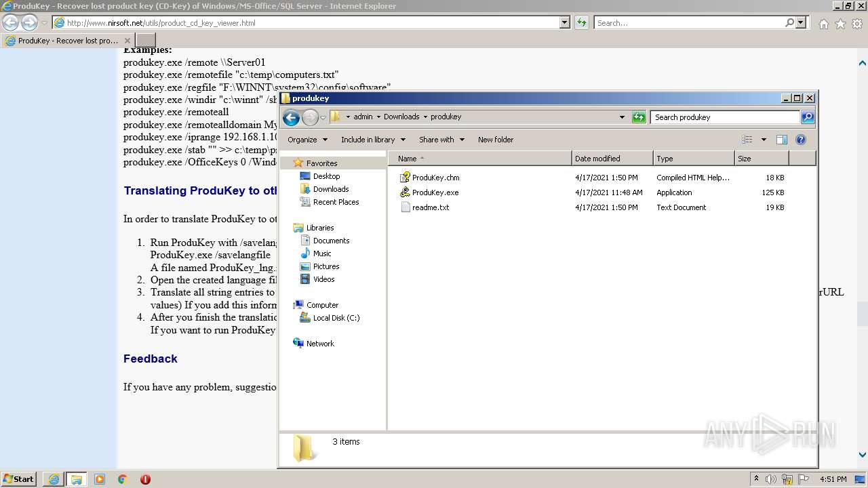Click the New folder button
This screenshot has width=868, height=488.
tap(496, 140)
